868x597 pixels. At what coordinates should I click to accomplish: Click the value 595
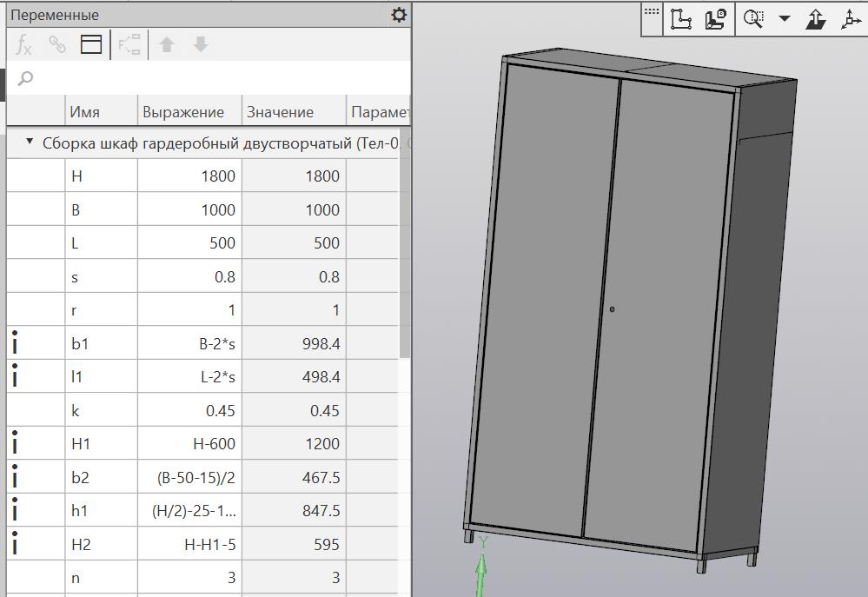(327, 544)
